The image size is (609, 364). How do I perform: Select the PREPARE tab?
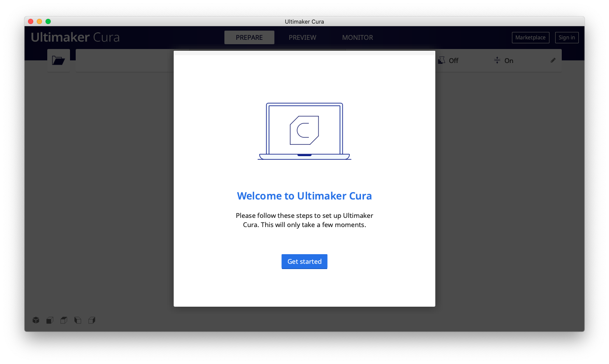pyautogui.click(x=249, y=38)
